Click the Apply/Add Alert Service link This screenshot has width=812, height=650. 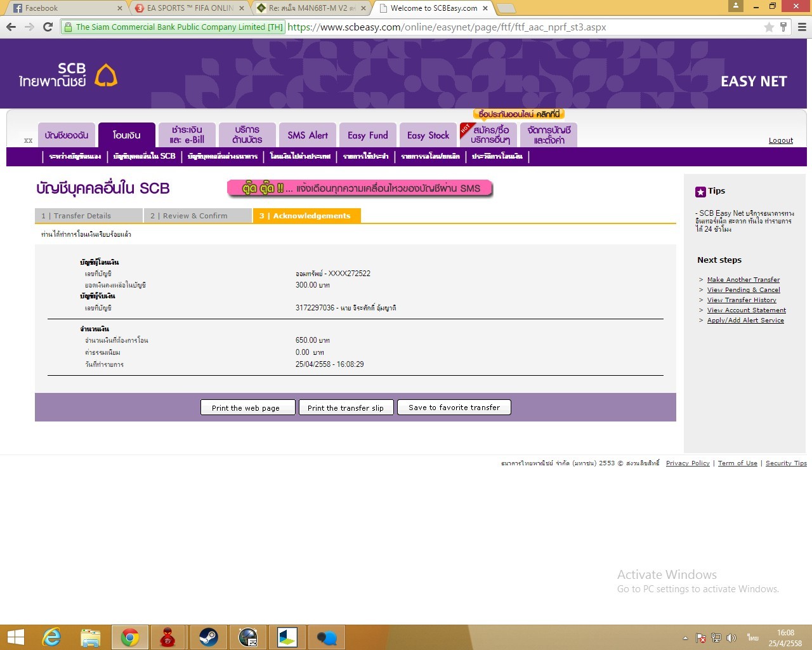coord(745,320)
